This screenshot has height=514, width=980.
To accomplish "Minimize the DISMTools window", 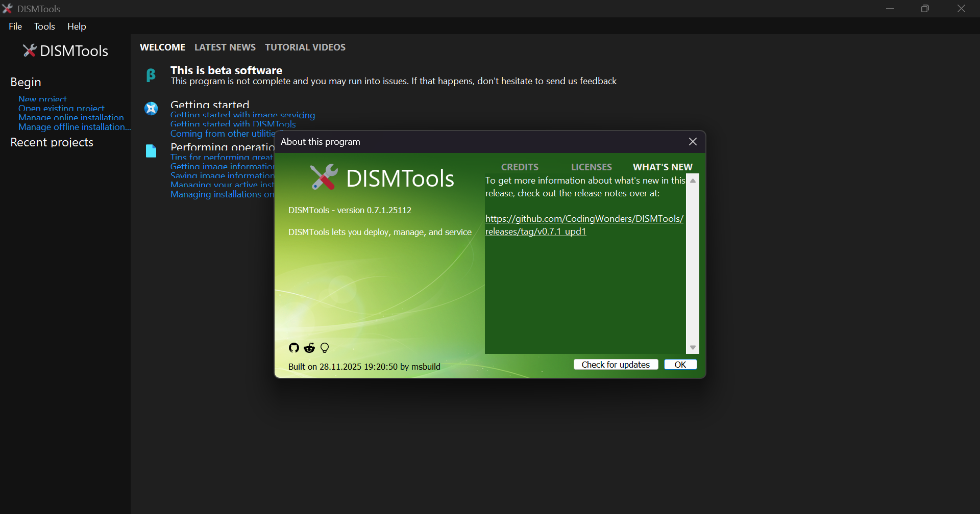I will tap(890, 9).
